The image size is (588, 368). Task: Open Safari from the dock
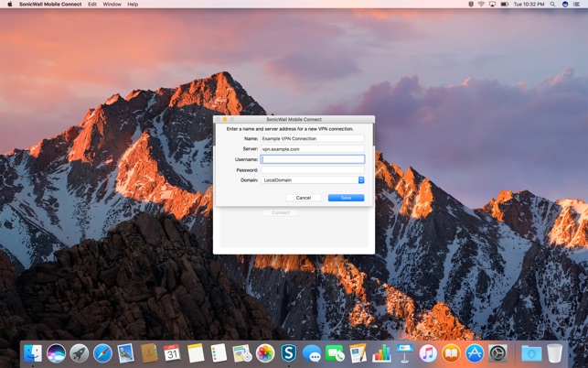point(102,352)
